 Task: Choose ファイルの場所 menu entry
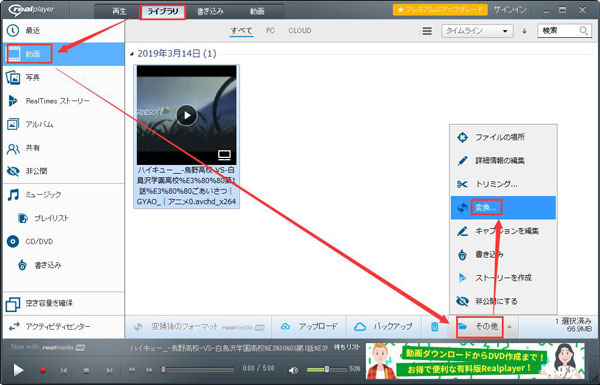503,137
